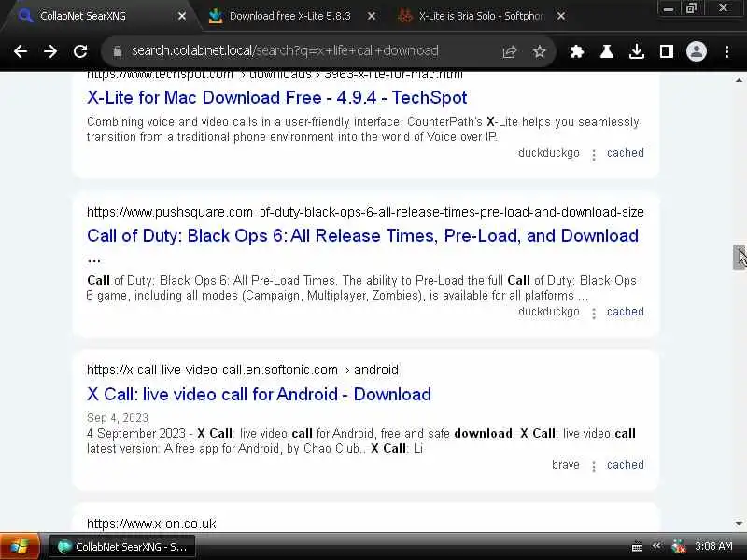Close the CollabNet SearXNG tab
This screenshot has height=560, width=747.
tap(182, 16)
